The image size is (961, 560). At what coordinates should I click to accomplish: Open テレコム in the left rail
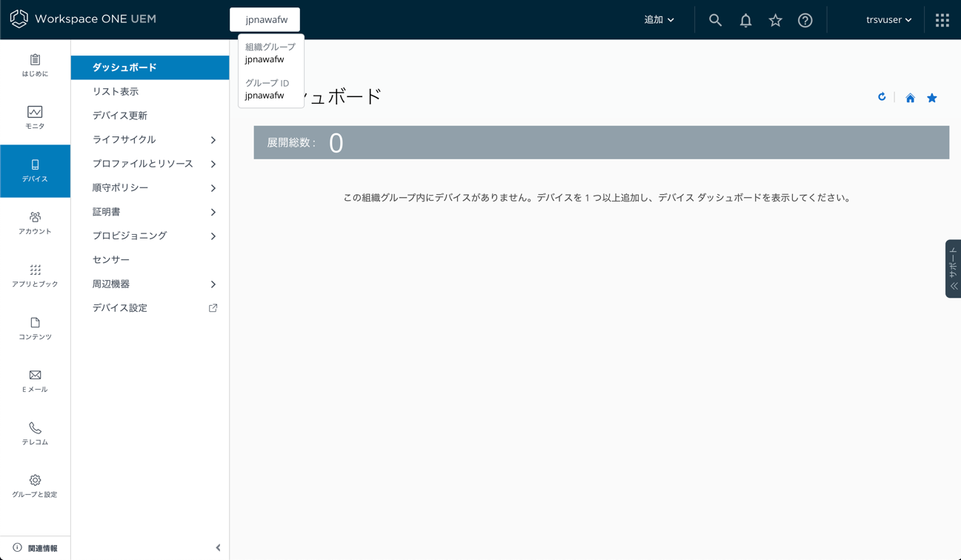click(x=35, y=434)
